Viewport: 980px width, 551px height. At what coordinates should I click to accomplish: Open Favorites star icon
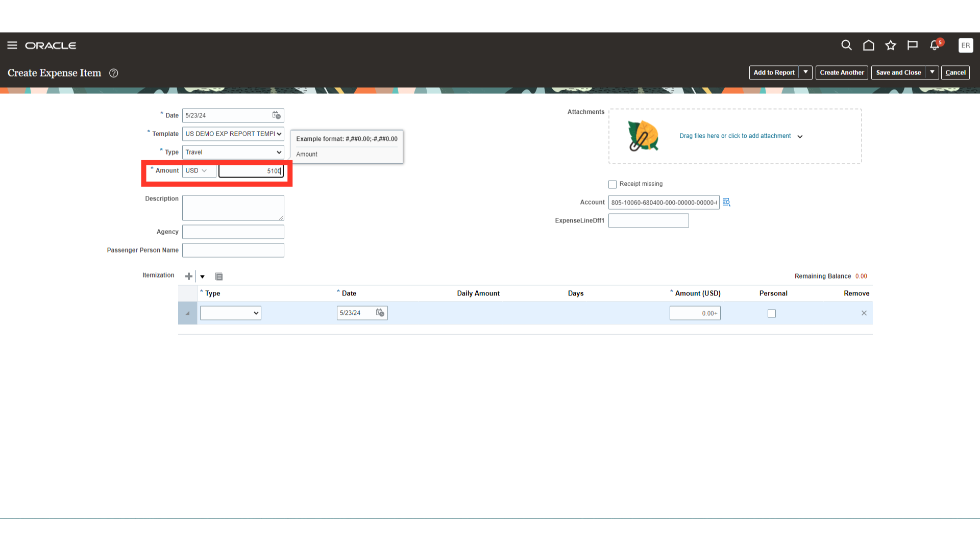pos(891,45)
